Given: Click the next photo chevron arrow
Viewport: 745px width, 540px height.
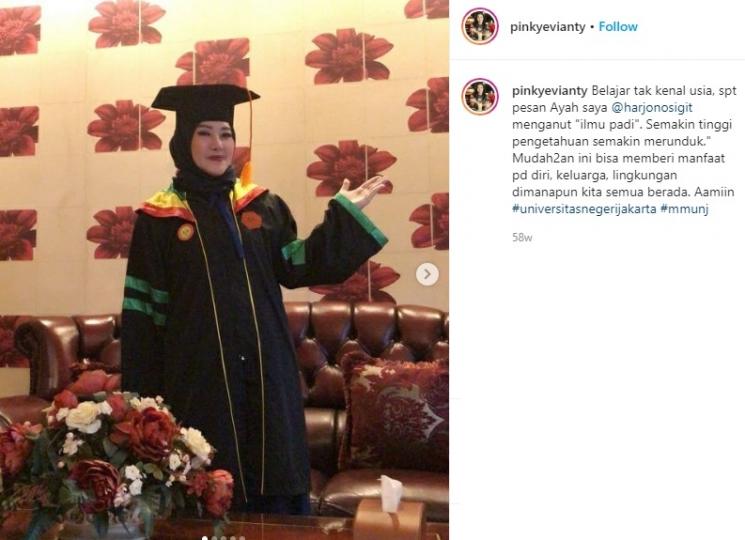Looking at the screenshot, I should coord(427,274).
